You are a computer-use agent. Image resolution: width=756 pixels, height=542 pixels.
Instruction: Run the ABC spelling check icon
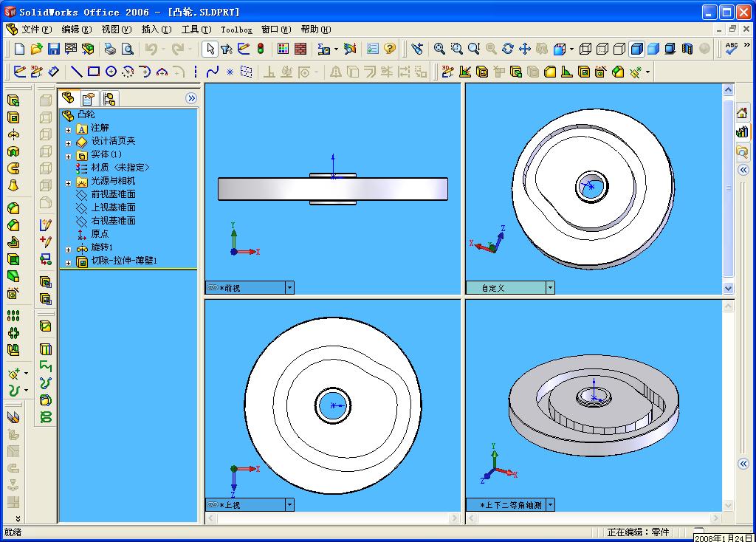(732, 49)
